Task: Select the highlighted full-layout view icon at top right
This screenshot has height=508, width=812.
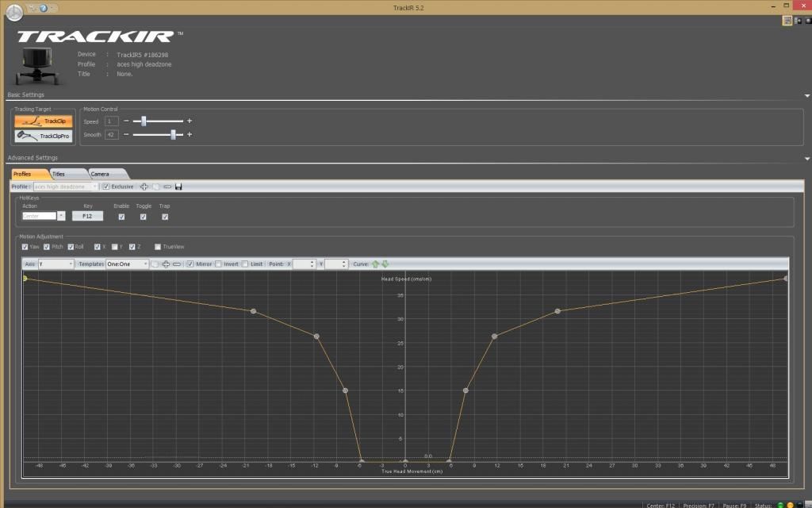Action: click(x=787, y=21)
